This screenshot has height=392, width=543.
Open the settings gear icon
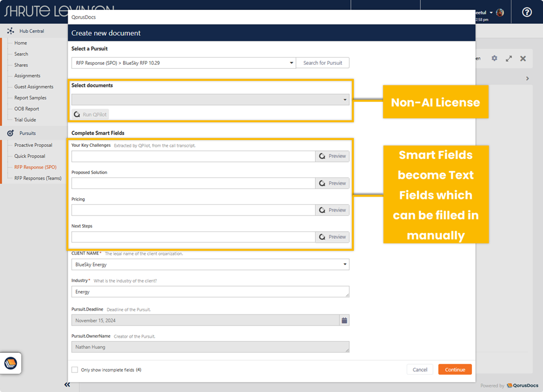pyautogui.click(x=494, y=58)
